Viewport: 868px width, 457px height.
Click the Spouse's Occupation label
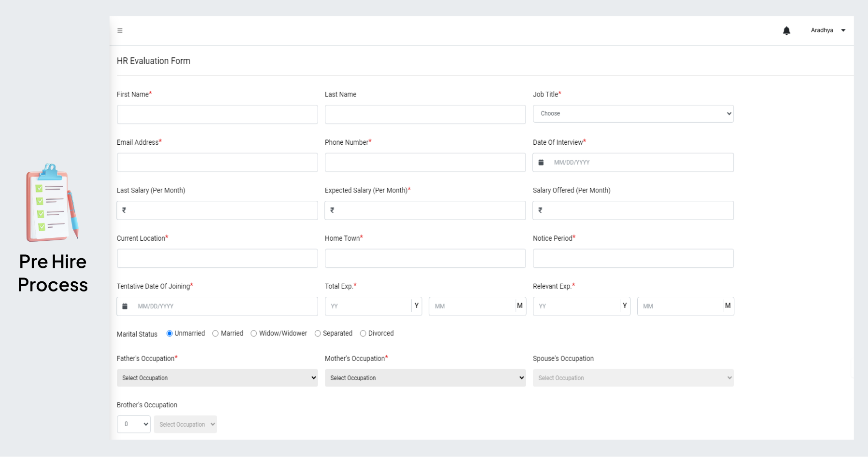point(563,359)
